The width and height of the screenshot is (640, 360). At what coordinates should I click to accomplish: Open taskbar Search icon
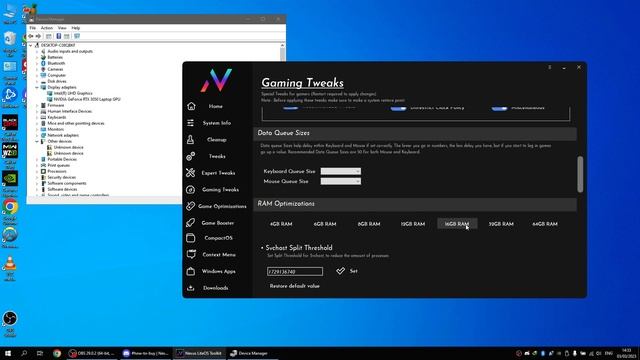click(x=24, y=353)
